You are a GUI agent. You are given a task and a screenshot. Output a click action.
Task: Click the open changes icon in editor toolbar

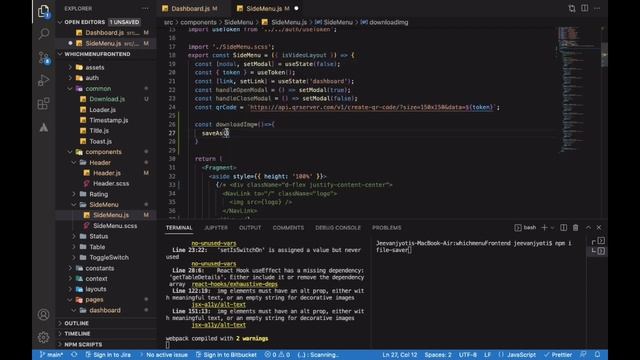571,8
